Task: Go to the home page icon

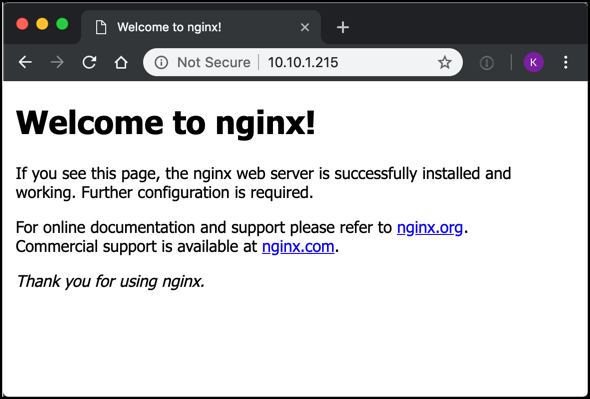Action: [121, 62]
